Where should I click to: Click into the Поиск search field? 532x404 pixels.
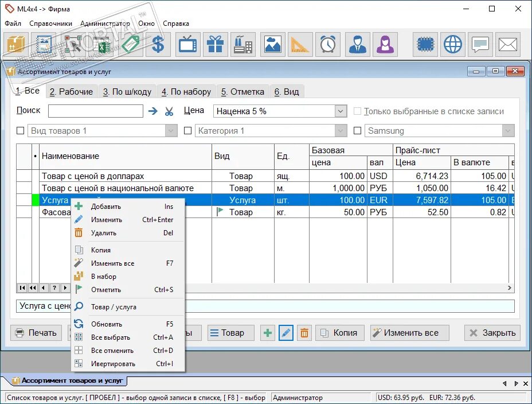pyautogui.click(x=96, y=111)
